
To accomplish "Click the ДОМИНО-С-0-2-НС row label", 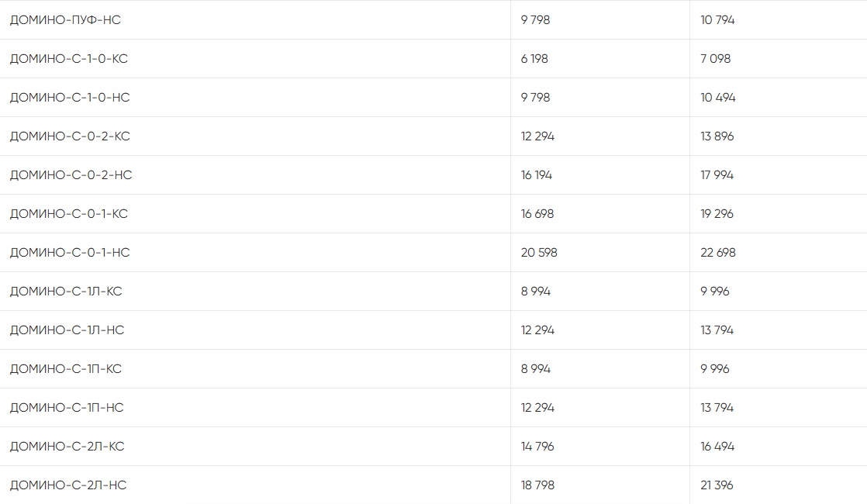I will [71, 175].
